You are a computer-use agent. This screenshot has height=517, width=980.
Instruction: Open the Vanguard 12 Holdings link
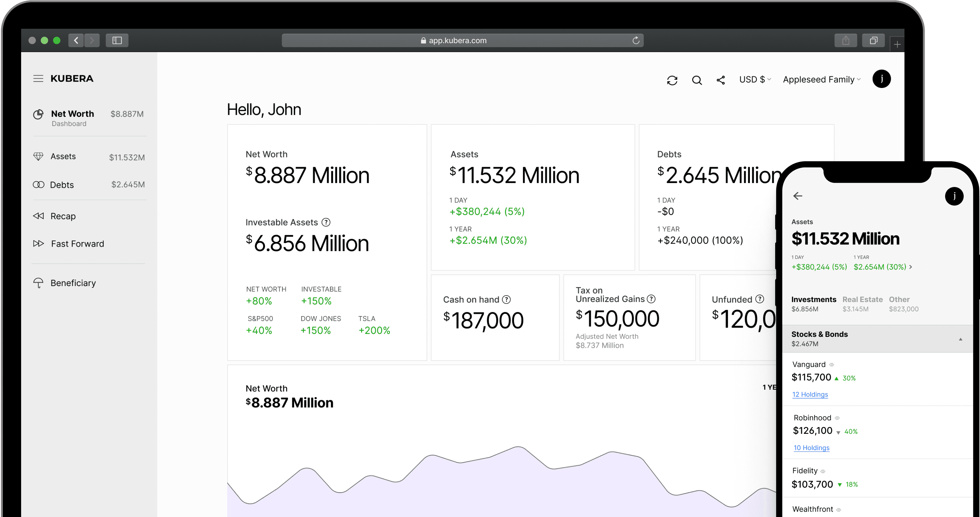(810, 394)
